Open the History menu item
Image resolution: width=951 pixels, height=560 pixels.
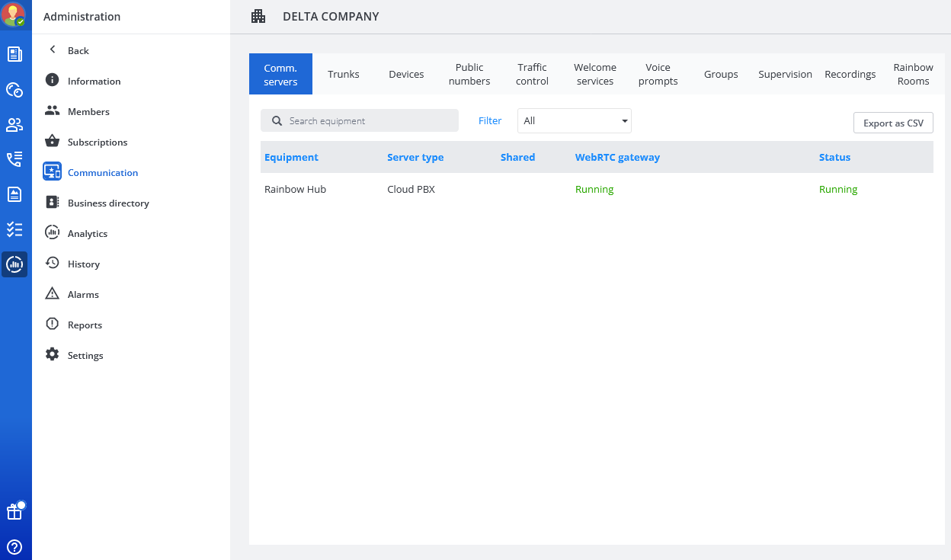[x=83, y=264]
